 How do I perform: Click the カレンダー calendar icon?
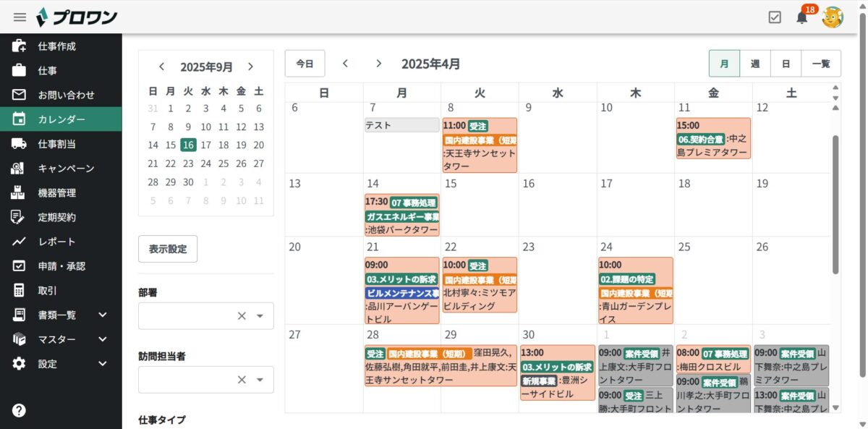(x=19, y=119)
